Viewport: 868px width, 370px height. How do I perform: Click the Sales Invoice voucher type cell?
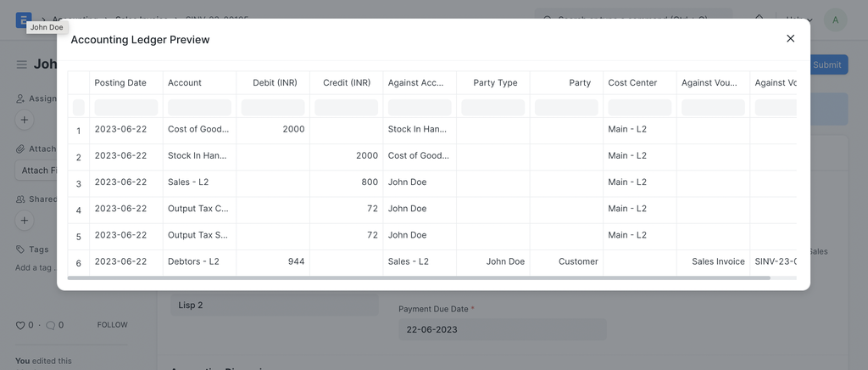[x=718, y=261]
